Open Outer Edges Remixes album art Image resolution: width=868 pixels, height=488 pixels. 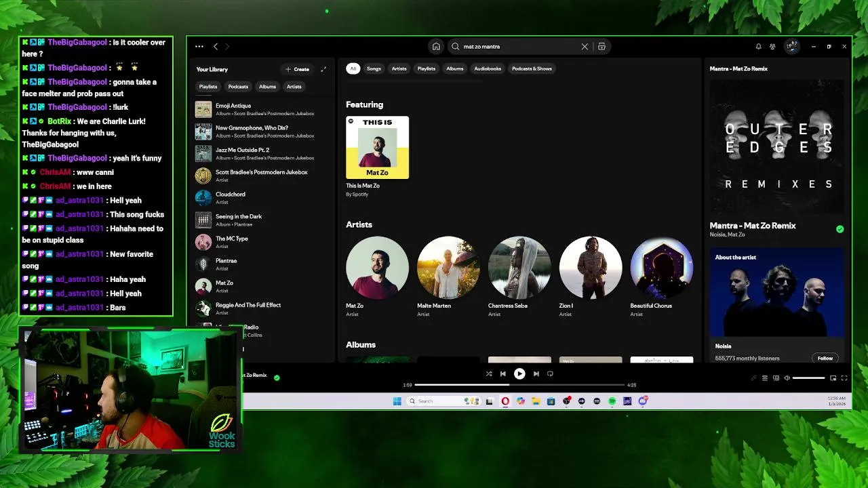pos(777,147)
